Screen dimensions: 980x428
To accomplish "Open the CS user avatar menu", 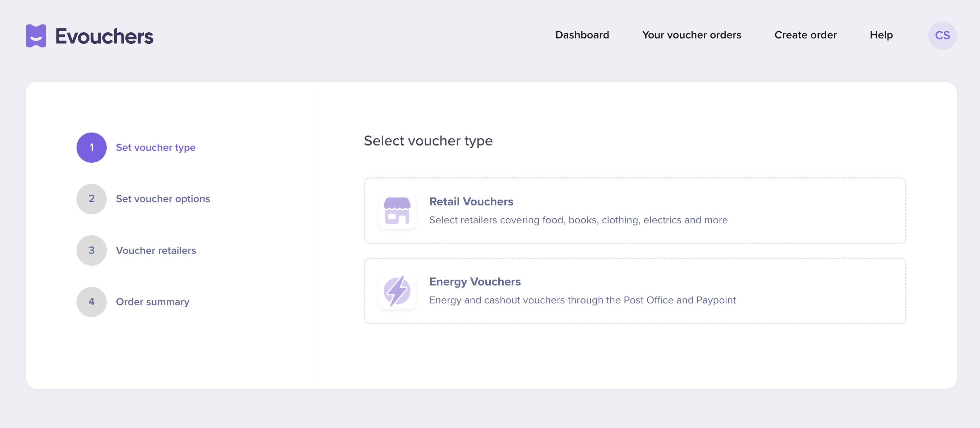I will (942, 35).
